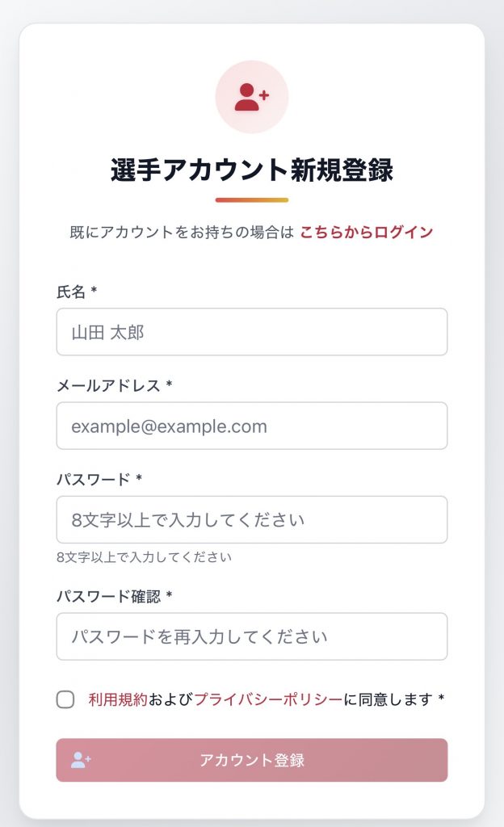The width and height of the screenshot is (504, 827).
Task: Click the password hint below the パスワード field
Action: coord(145,557)
